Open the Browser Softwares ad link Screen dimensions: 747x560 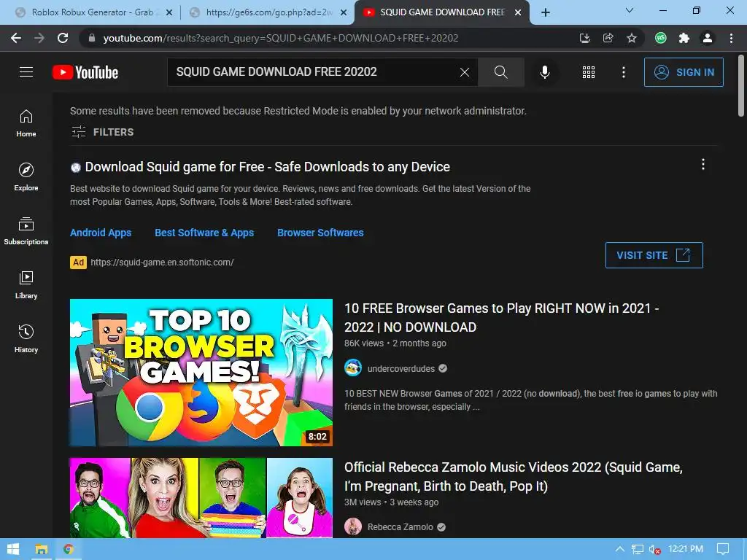pos(320,233)
